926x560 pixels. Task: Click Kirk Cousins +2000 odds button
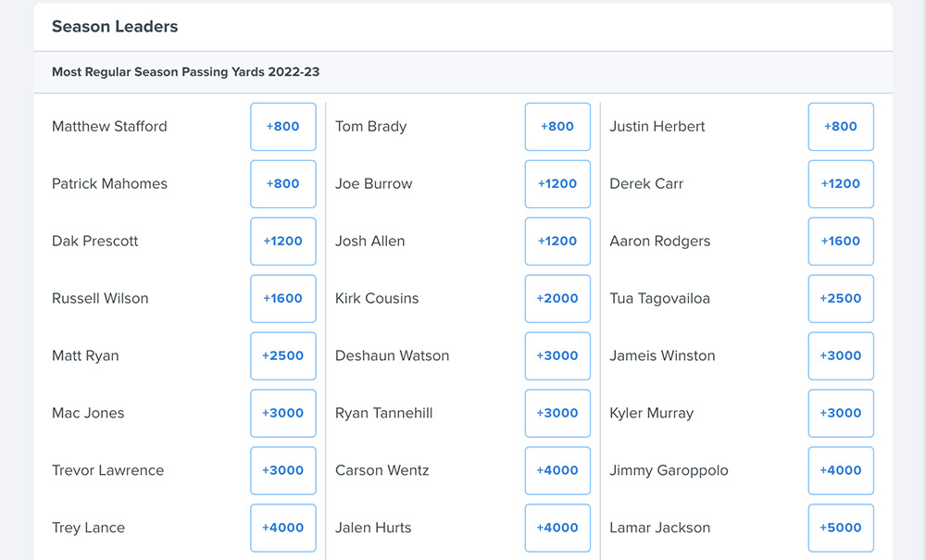pyautogui.click(x=557, y=299)
